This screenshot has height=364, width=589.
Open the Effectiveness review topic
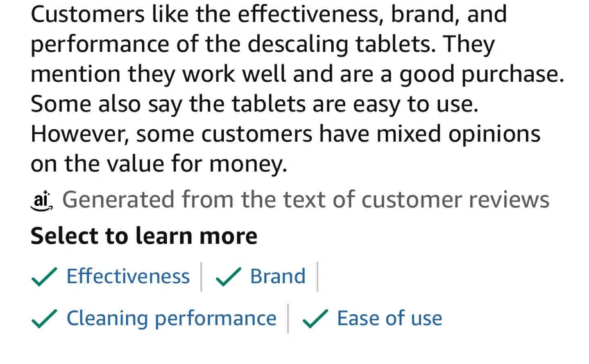click(x=128, y=276)
